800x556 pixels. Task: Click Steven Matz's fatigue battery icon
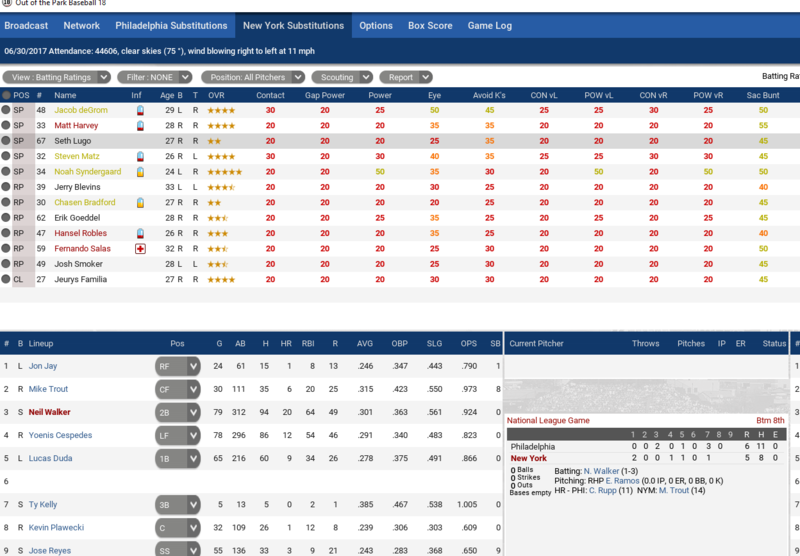[x=140, y=157]
